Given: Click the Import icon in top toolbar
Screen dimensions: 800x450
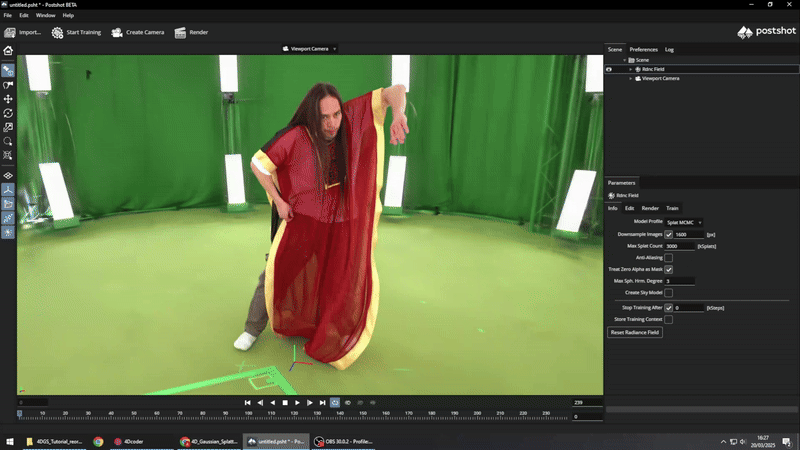Looking at the screenshot, I should (x=9, y=32).
